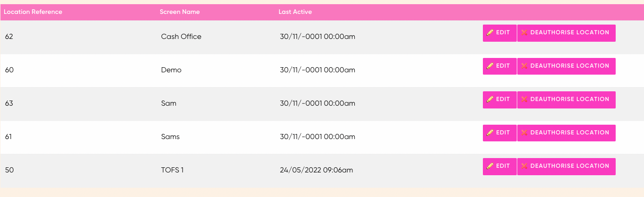The width and height of the screenshot is (644, 197).
Task: Click red X icon in Demo row
Action: tap(524, 66)
